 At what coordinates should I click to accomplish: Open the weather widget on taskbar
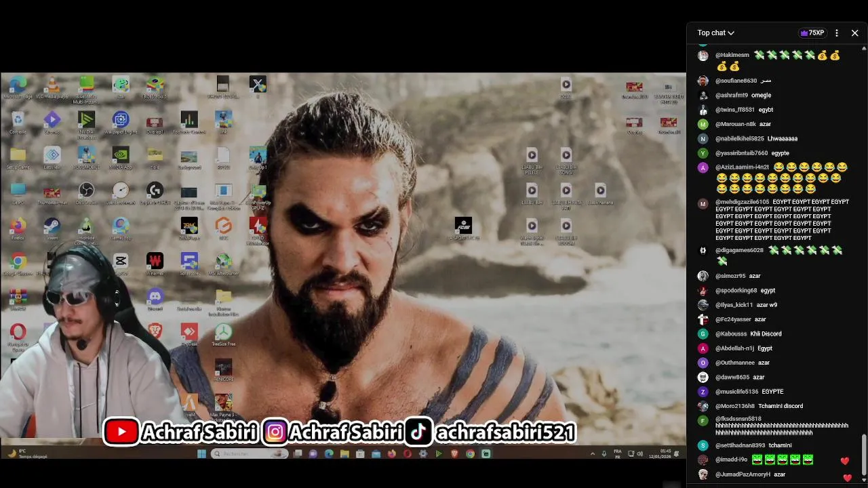pyautogui.click(x=27, y=453)
